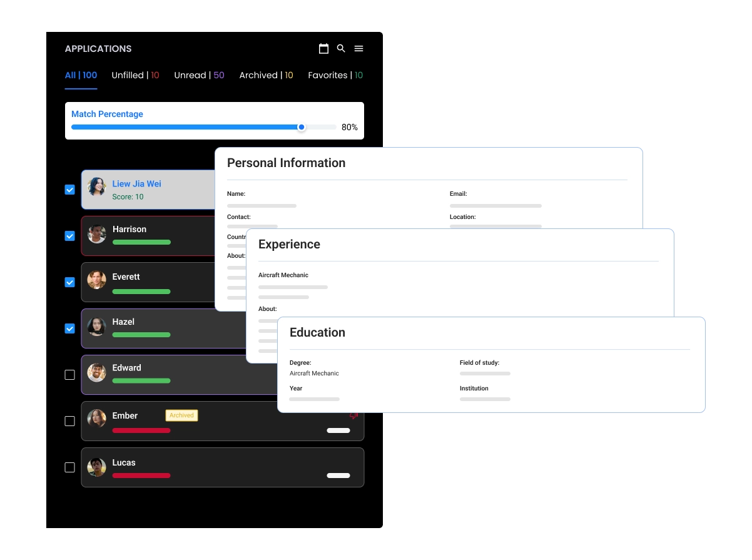Select the Lucas applicant name
Screen dimensions: 752x560
pyautogui.click(x=124, y=463)
